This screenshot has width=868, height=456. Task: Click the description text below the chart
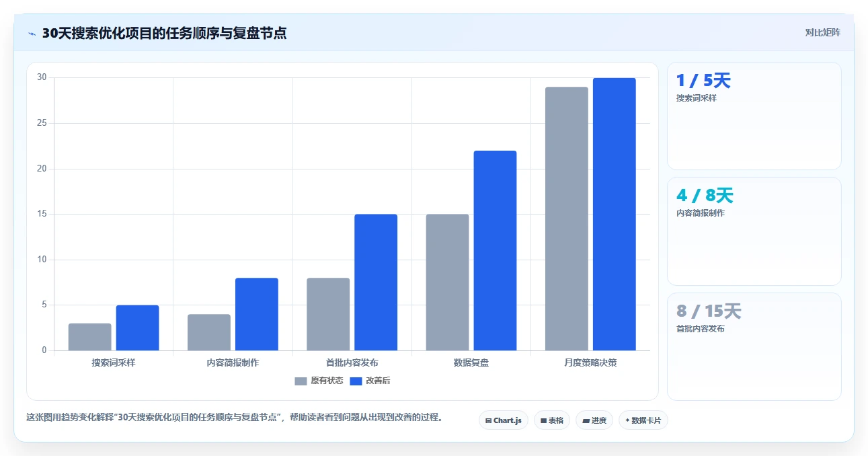(235, 417)
